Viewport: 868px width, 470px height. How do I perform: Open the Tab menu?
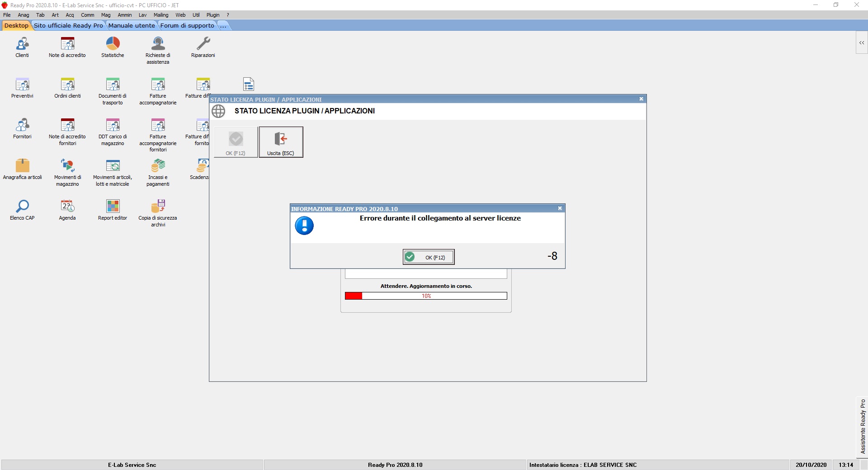coord(40,15)
